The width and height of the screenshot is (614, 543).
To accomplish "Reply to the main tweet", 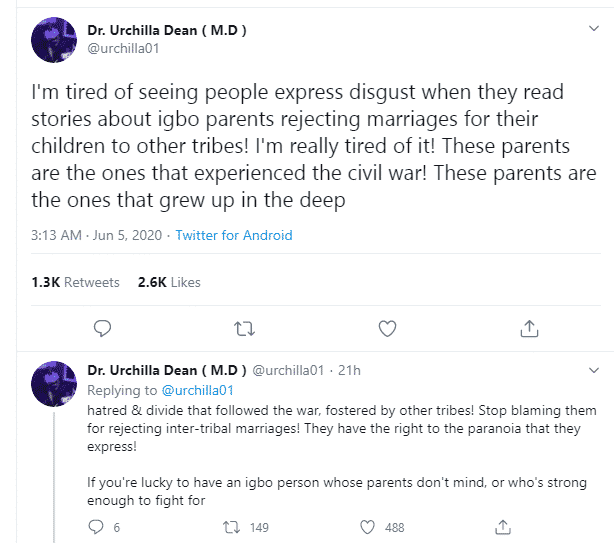I will 102,328.
